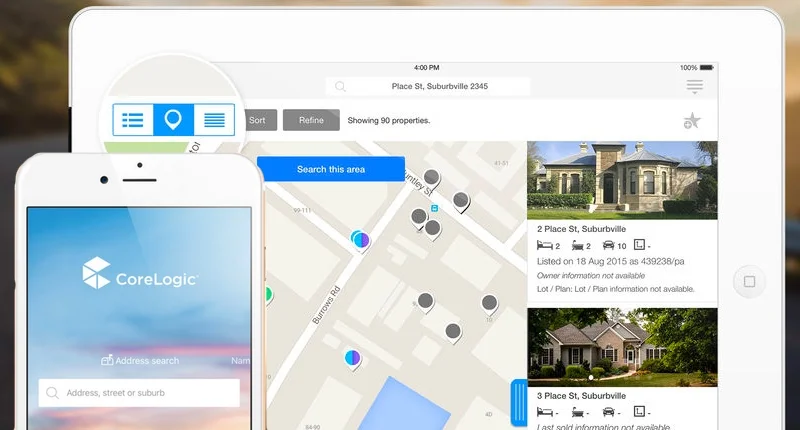This screenshot has height=430, width=800.
Task: Click the green map pin beside the phone
Action: point(267,294)
